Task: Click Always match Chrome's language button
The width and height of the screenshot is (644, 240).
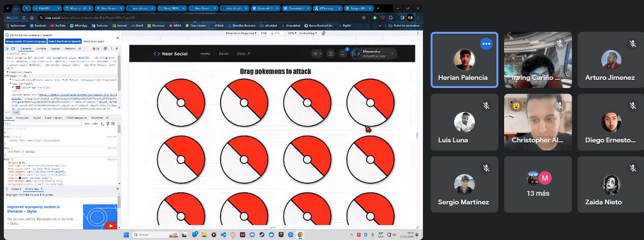Action: [26, 41]
